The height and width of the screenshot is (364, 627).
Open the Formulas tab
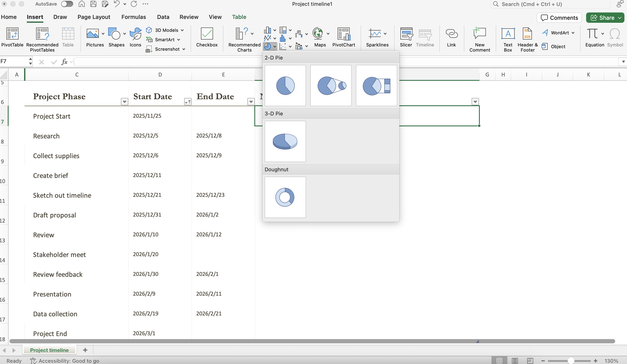tap(134, 17)
